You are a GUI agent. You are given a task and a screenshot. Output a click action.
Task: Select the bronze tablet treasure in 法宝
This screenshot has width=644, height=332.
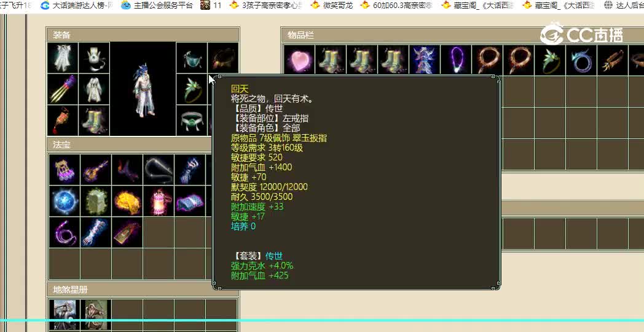127,232
